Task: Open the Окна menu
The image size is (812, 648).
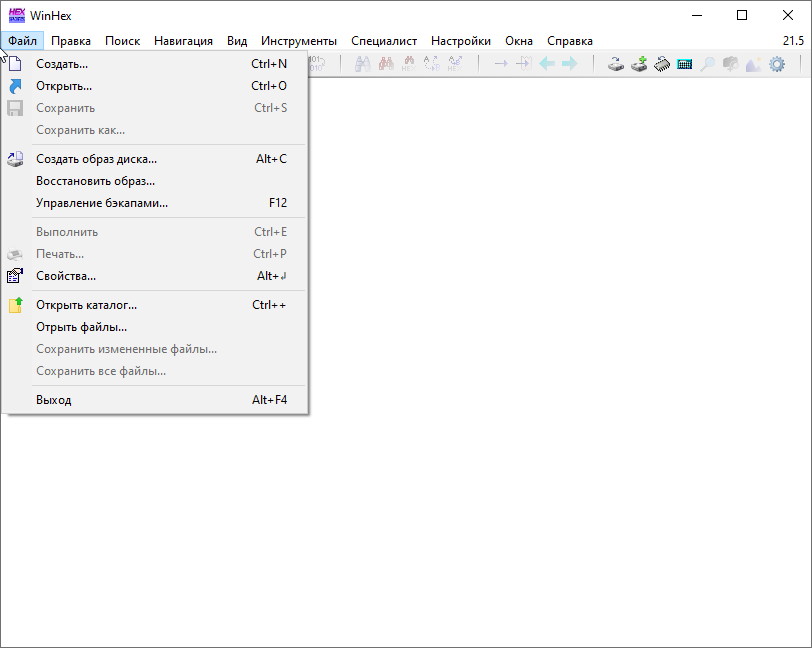Action: pyautogui.click(x=519, y=40)
